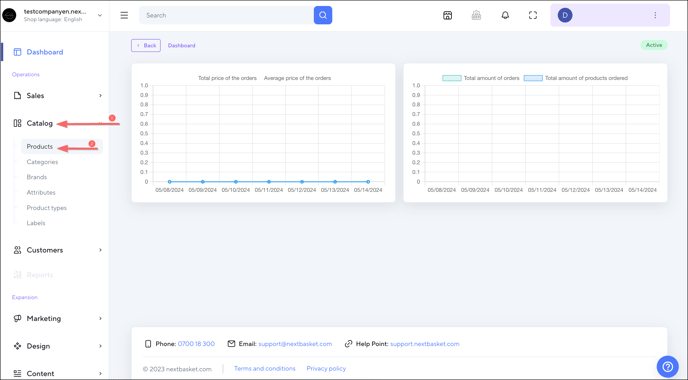Open Brands in Catalog submenu
The height and width of the screenshot is (380, 688).
(36, 177)
